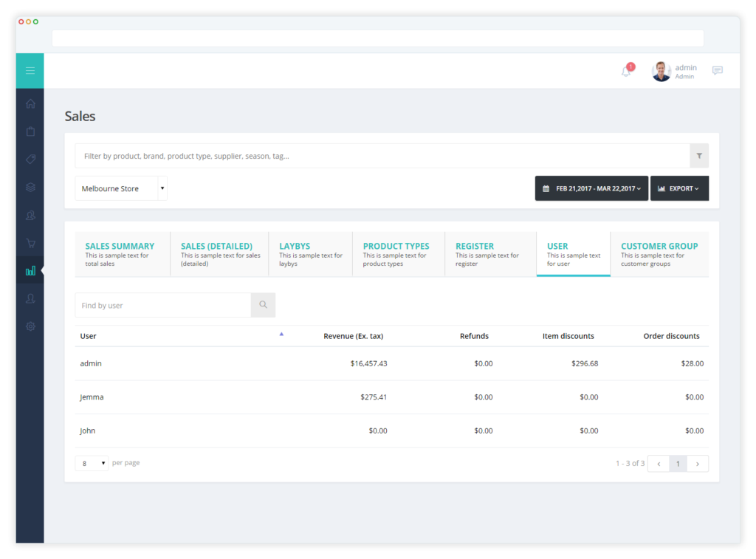
Task: Collapse the sidebar with the hamburger toggle
Action: (30, 70)
